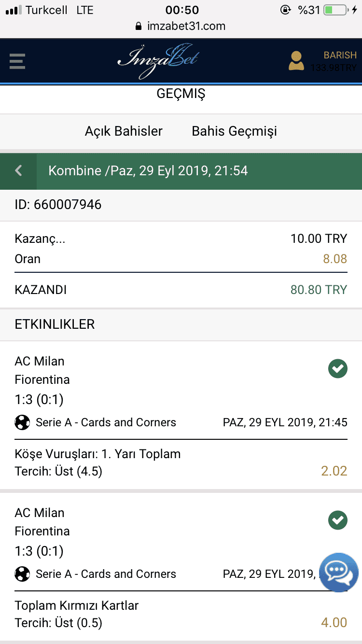
Task: Open the BARISH user profile icon
Action: (x=296, y=61)
